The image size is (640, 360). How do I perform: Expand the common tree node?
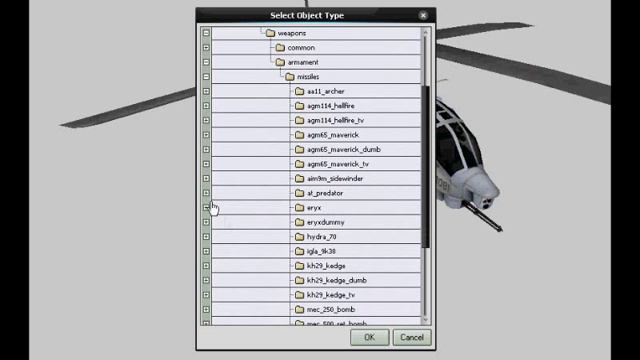click(x=206, y=48)
